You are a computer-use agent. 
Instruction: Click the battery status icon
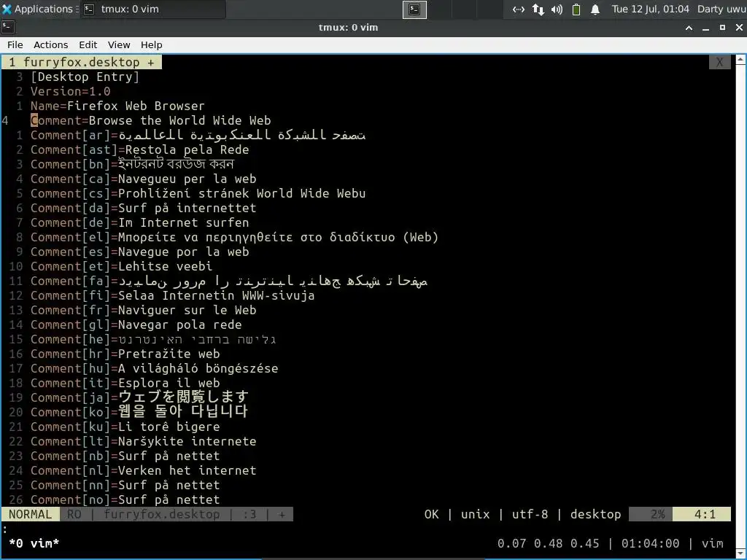pyautogui.click(x=576, y=9)
